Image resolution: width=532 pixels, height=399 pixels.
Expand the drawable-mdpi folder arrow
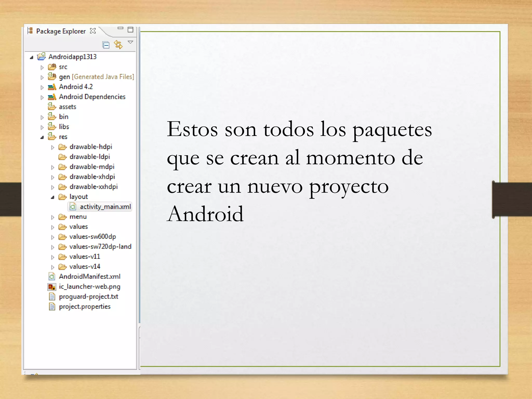coord(52,167)
